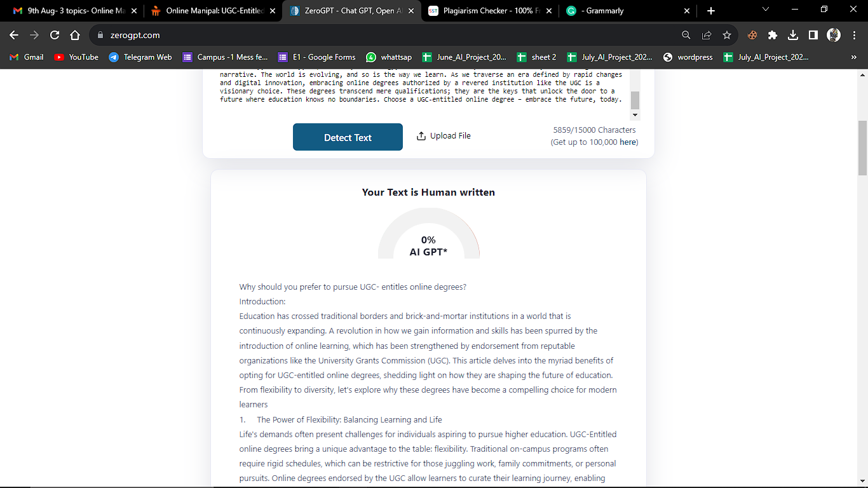Share this page icon
Image resolution: width=868 pixels, height=488 pixels.
707,36
